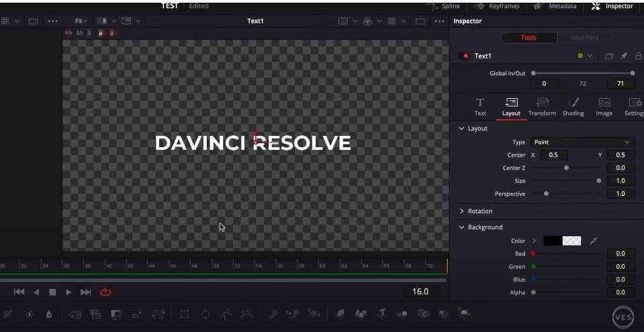Add a pEmitter particle node
Image resolution: width=644 pixels, height=332 pixels.
pyautogui.click(x=273, y=315)
